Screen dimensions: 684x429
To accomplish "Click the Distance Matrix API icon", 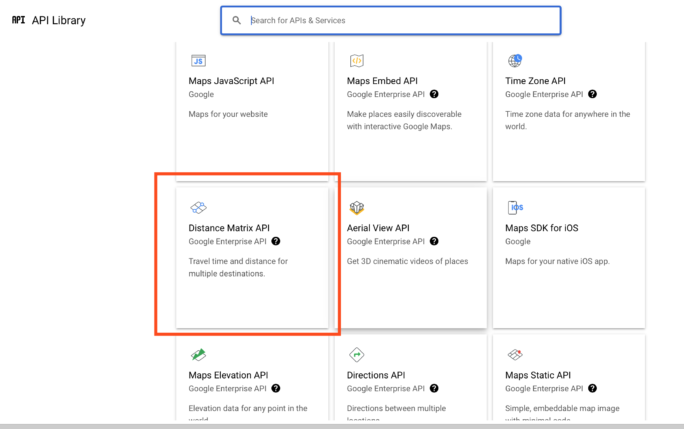I will 198,208.
